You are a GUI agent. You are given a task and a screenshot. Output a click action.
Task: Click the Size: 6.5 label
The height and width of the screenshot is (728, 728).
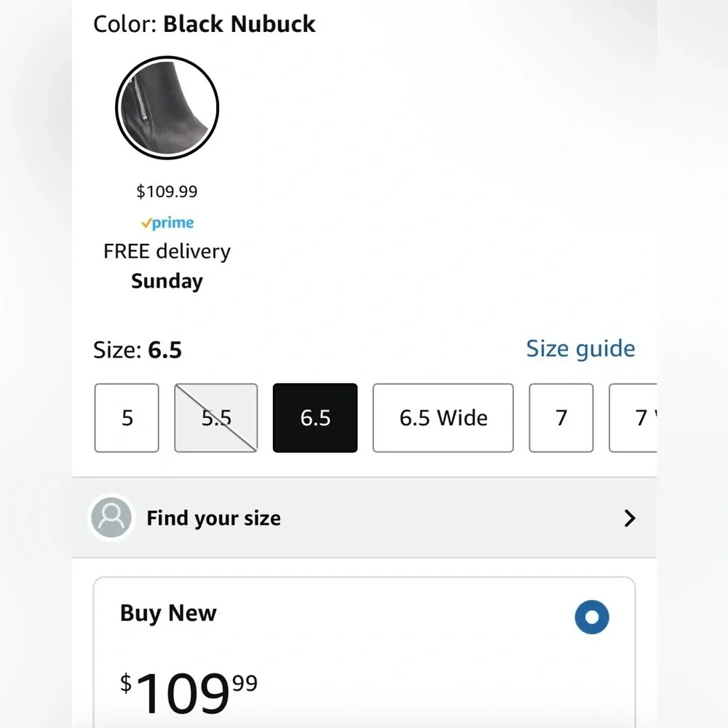138,349
